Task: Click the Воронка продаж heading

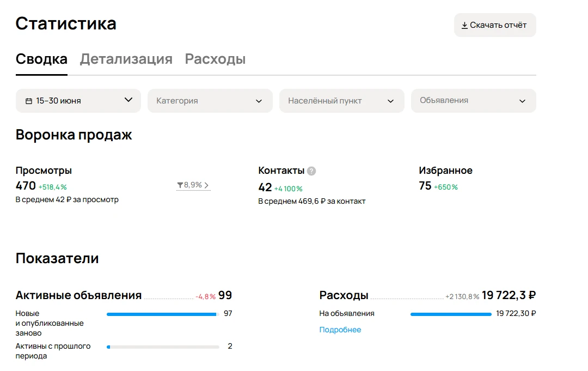Action: [x=74, y=135]
